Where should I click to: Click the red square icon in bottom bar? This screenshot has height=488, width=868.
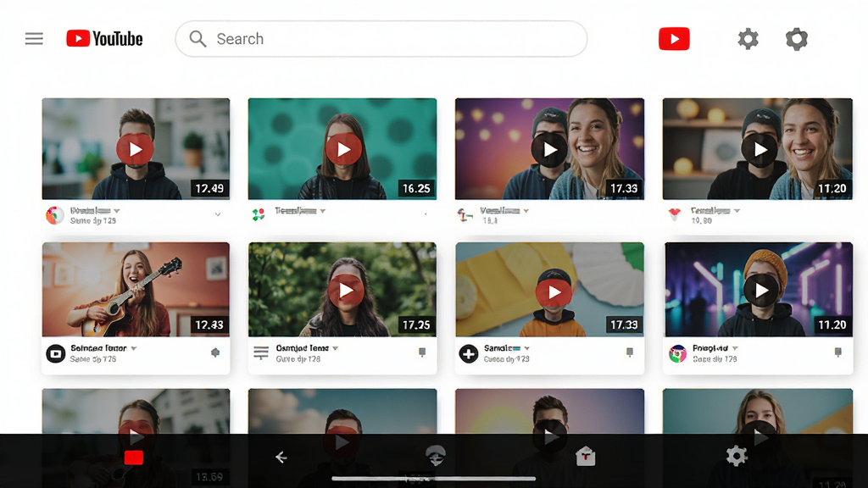click(133, 457)
